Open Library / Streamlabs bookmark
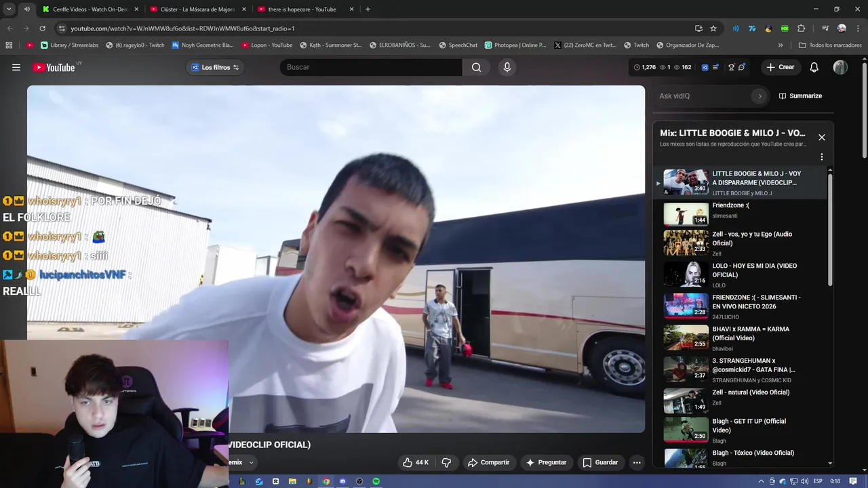 tap(69, 45)
